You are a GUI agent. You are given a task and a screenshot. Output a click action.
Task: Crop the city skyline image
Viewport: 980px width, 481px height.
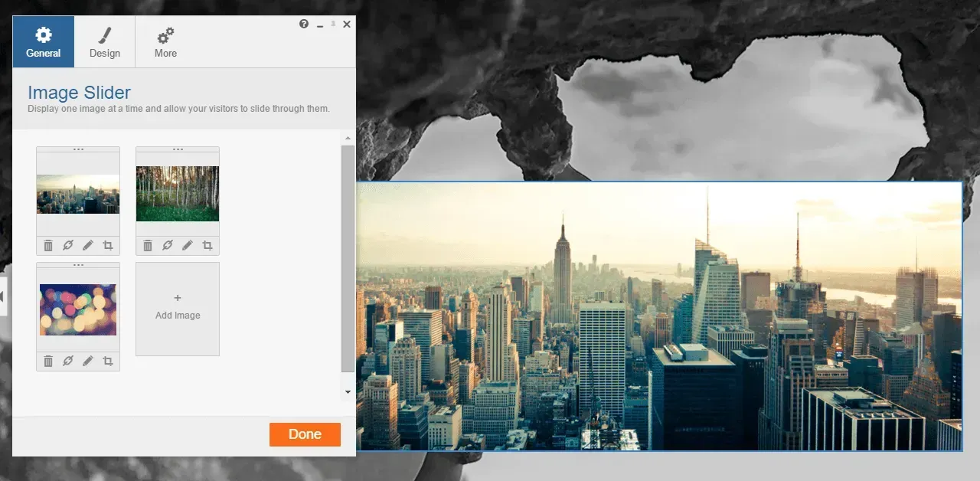pos(108,246)
